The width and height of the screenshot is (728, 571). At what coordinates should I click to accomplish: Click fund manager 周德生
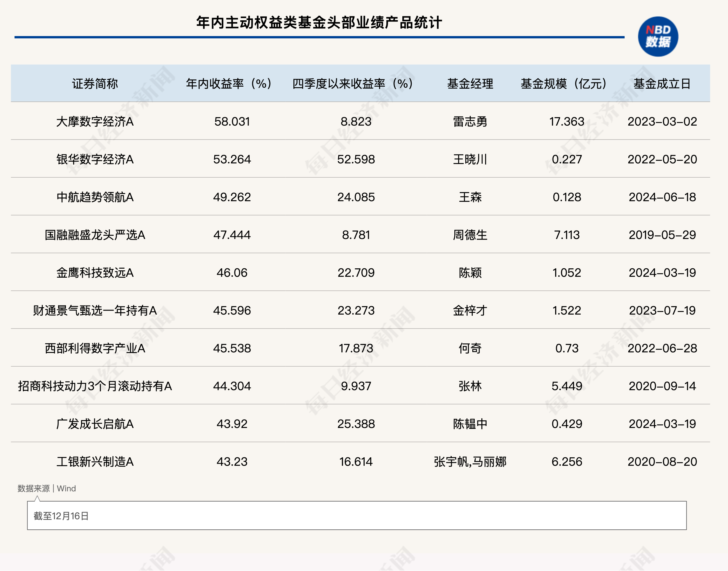470,235
